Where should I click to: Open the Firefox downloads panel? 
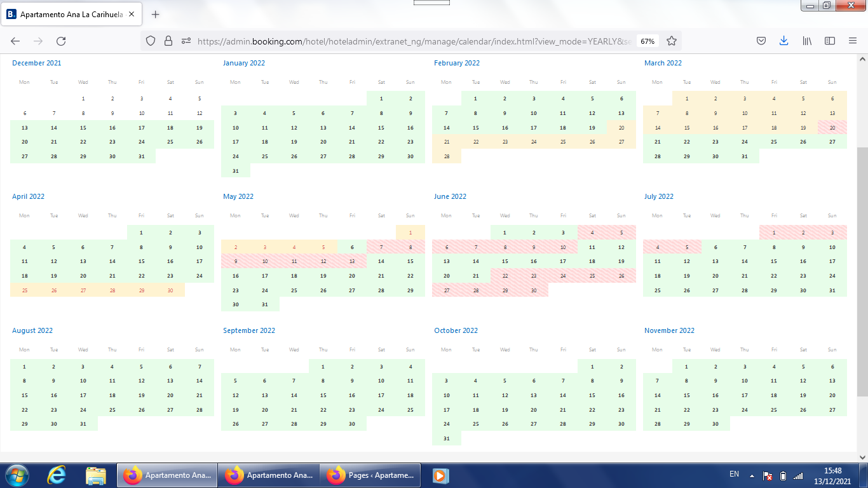coord(783,41)
